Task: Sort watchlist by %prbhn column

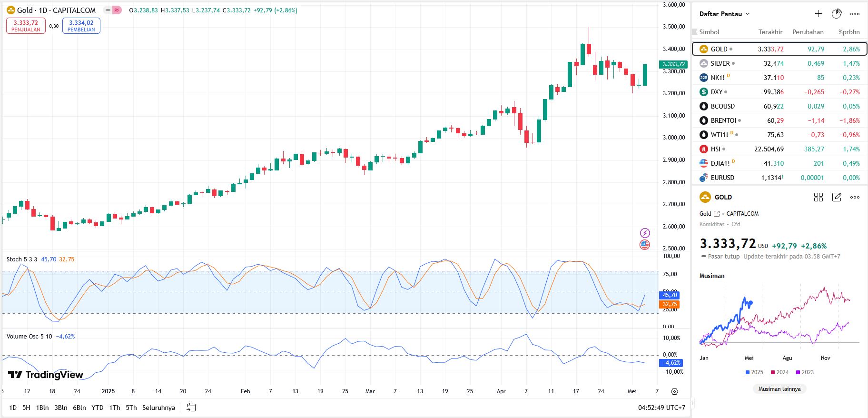Action: coord(849,32)
